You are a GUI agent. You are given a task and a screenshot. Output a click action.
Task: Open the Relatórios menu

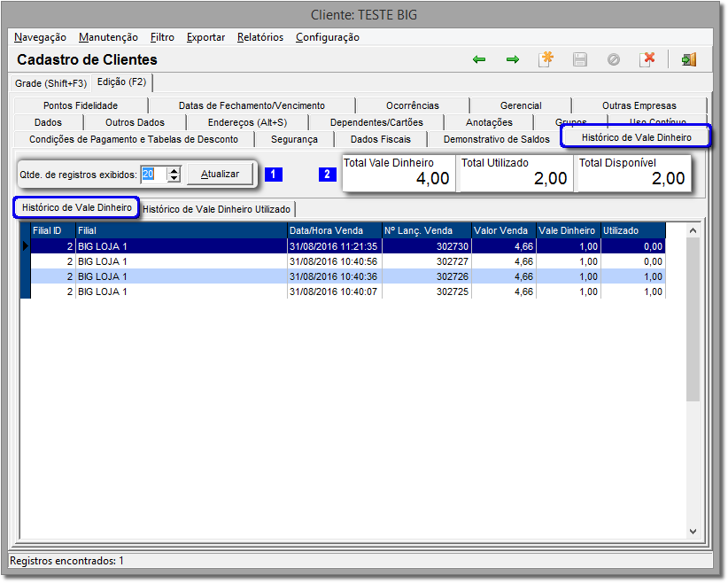pyautogui.click(x=260, y=37)
